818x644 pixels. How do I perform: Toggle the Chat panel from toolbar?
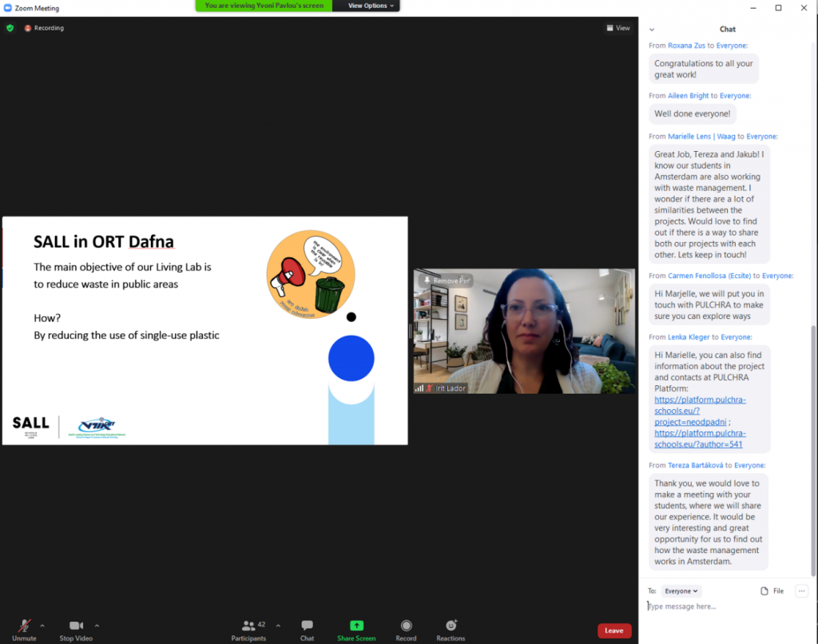click(x=307, y=630)
